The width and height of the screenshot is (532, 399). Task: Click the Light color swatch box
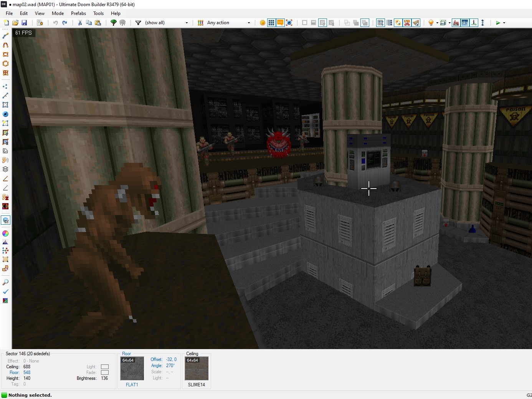click(x=105, y=367)
